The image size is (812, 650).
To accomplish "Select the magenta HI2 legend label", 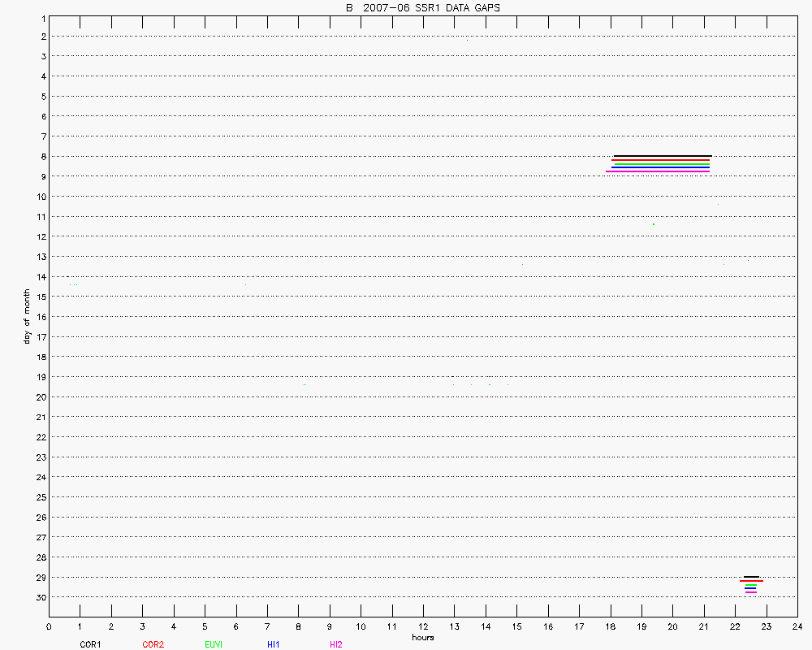I will click(336, 644).
